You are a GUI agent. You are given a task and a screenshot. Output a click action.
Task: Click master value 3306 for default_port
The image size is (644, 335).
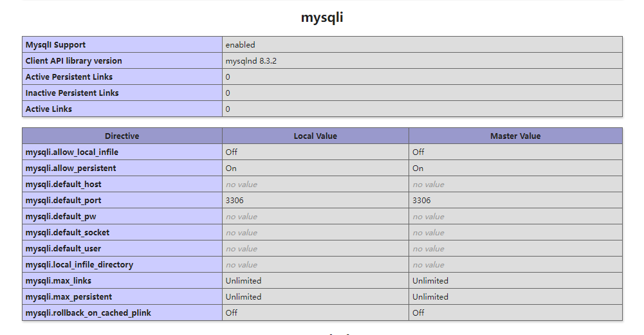(421, 201)
